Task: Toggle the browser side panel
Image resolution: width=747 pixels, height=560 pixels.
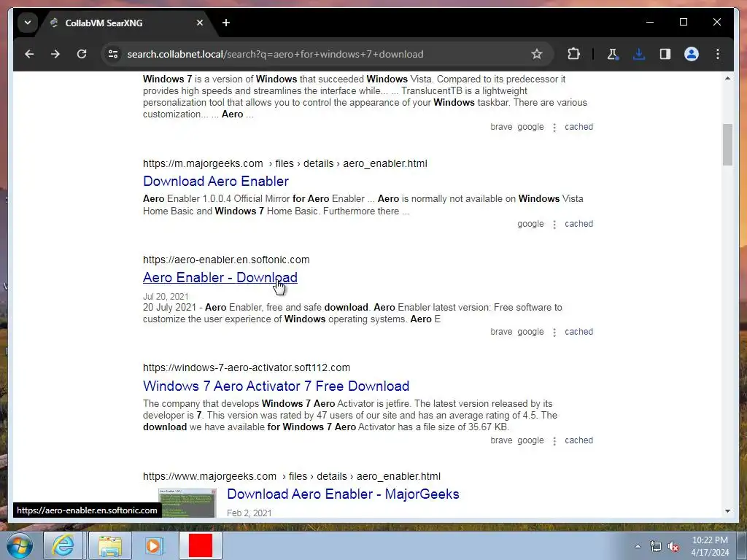Action: (665, 54)
